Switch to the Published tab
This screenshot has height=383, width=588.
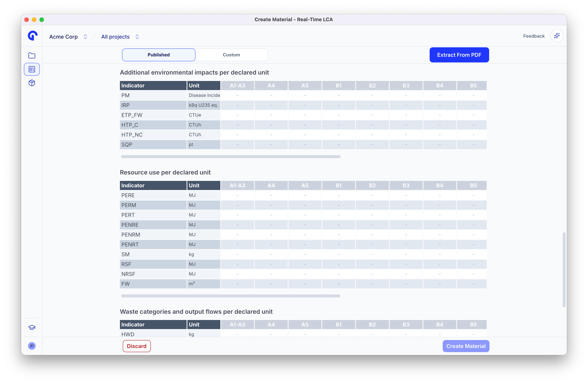tap(159, 55)
